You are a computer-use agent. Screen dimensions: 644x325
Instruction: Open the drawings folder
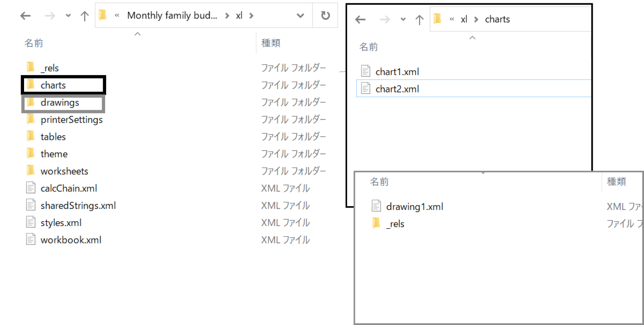(x=59, y=102)
